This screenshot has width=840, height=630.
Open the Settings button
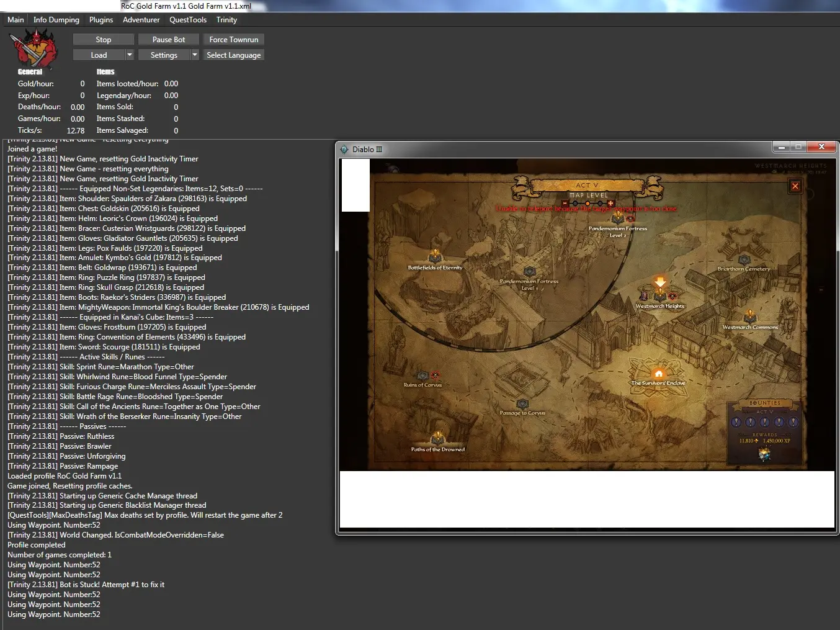click(164, 55)
